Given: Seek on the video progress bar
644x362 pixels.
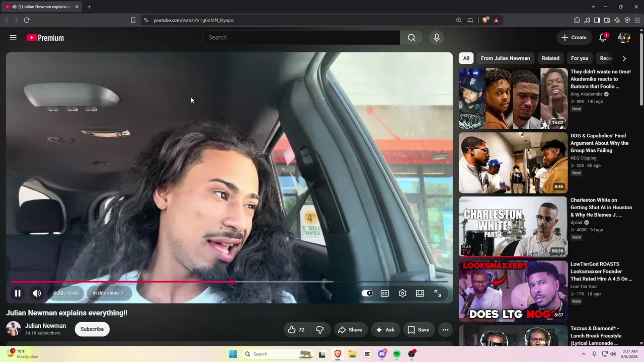Looking at the screenshot, I should pyautogui.click(x=229, y=282).
